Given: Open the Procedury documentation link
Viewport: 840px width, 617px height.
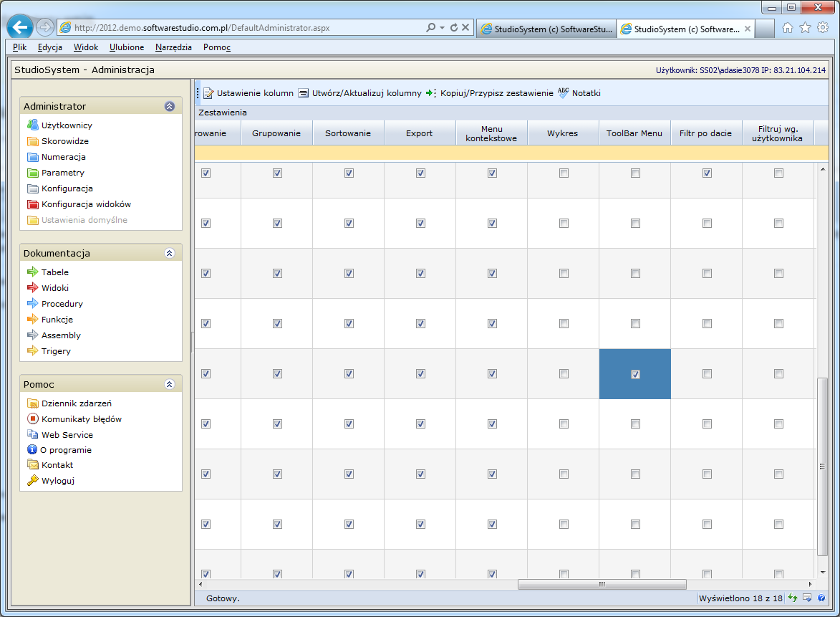Looking at the screenshot, I should coord(62,304).
